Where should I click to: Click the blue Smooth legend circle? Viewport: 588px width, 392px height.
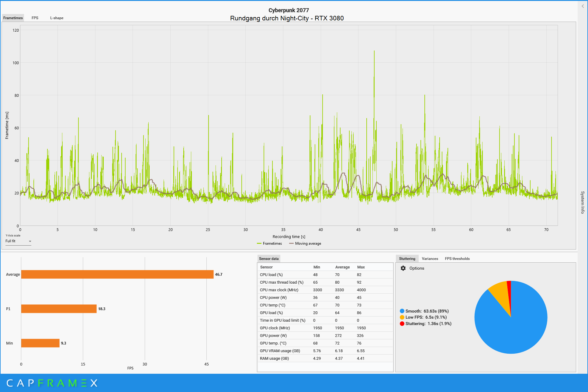click(x=402, y=311)
